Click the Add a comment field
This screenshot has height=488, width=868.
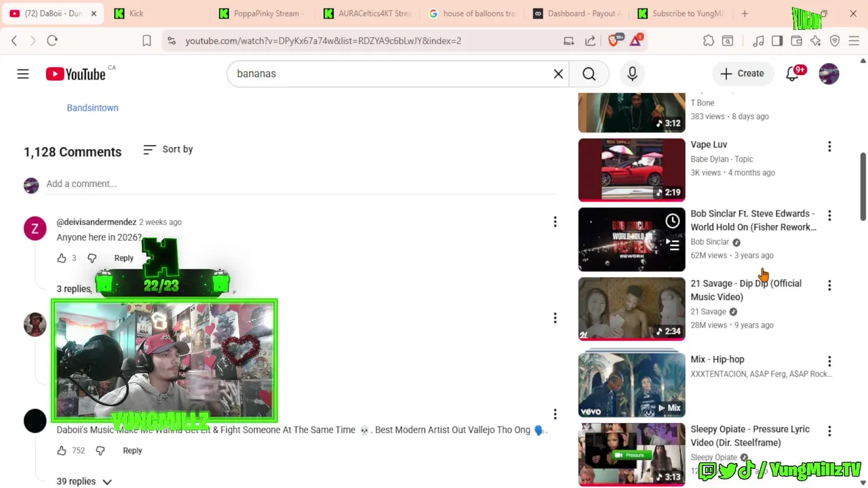[302, 184]
